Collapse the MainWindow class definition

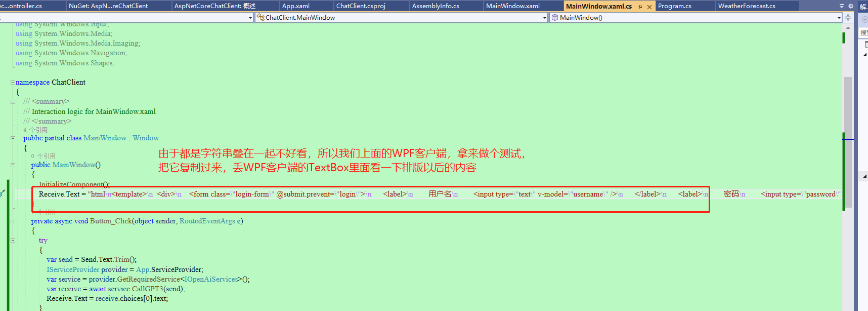pos(13,138)
